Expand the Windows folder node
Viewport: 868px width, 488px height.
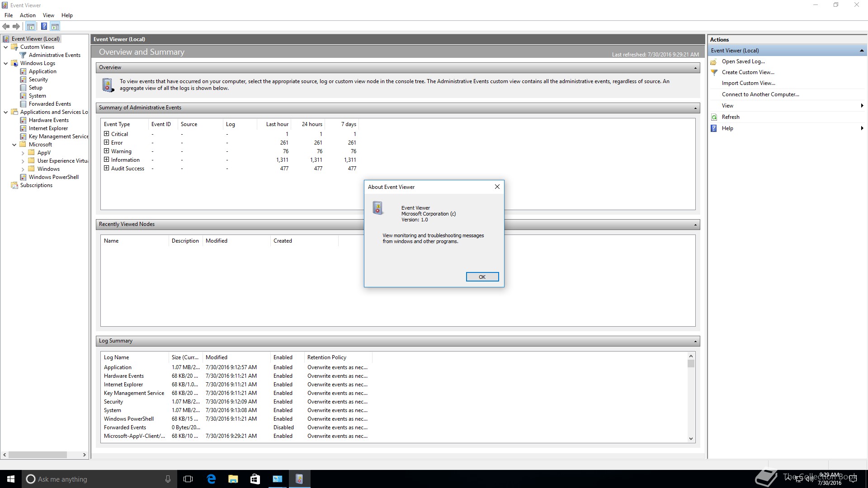click(23, 169)
